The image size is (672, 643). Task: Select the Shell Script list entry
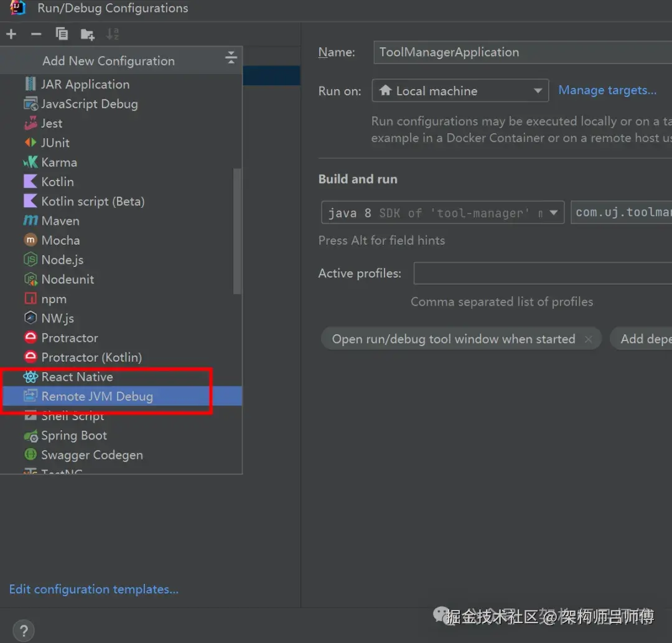pos(121,416)
